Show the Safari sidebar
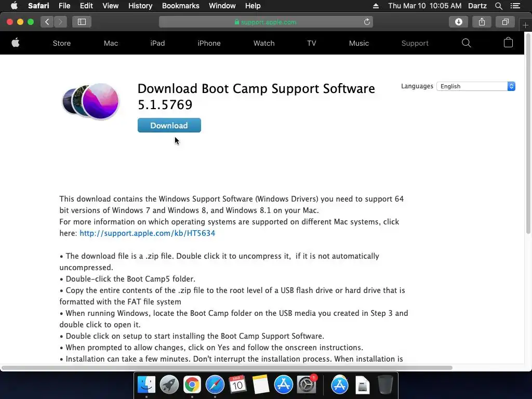 click(x=82, y=22)
